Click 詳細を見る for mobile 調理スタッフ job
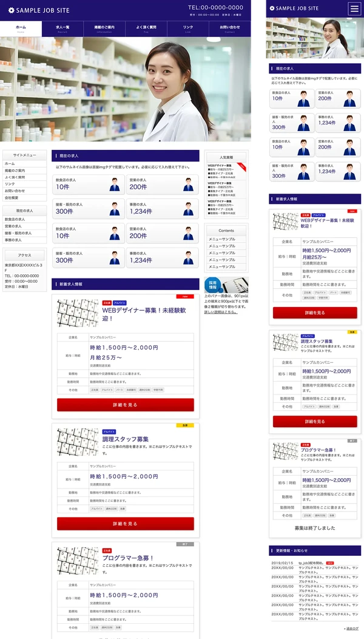The width and height of the screenshot is (364, 639). point(315,421)
